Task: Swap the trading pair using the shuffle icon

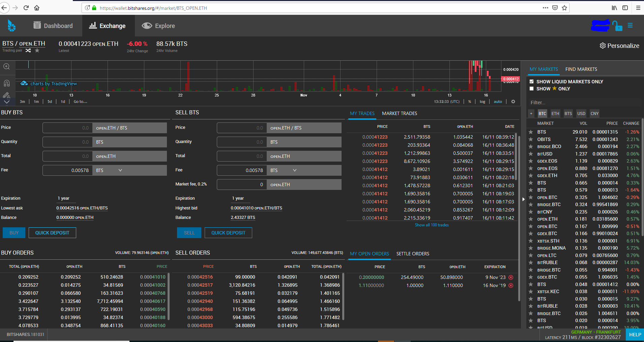Action: click(x=28, y=51)
